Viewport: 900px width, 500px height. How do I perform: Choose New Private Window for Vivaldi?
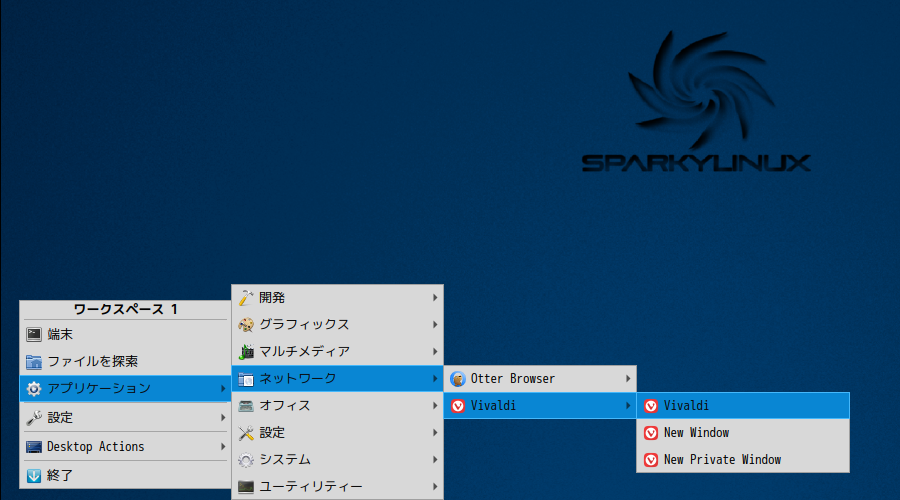pos(743,460)
